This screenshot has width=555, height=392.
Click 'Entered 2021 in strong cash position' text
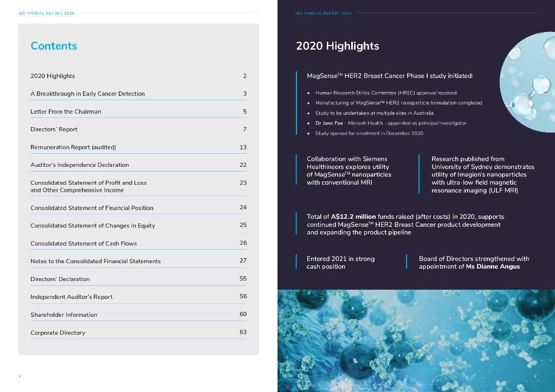(x=340, y=263)
